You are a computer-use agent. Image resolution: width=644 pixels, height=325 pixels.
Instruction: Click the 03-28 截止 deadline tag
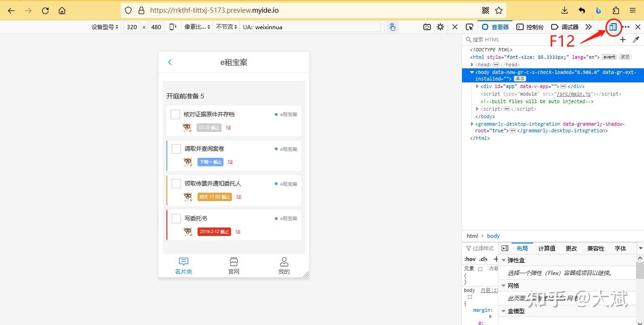tap(209, 128)
